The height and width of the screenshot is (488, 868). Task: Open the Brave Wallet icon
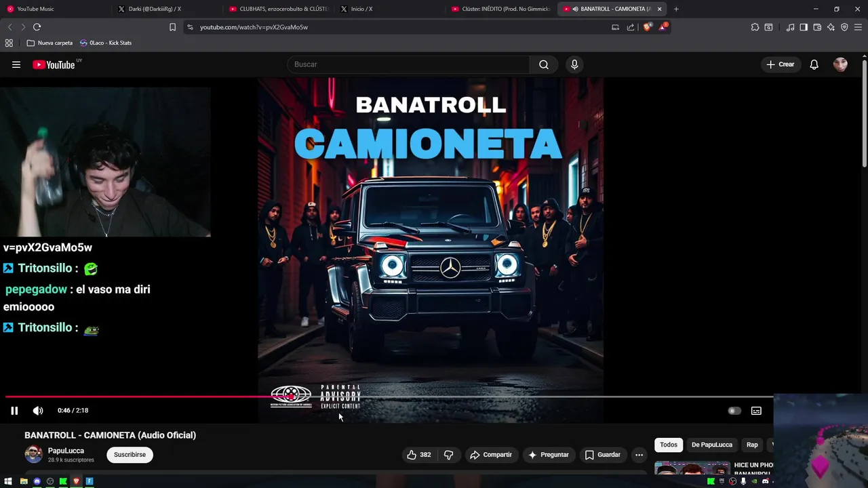[817, 27]
